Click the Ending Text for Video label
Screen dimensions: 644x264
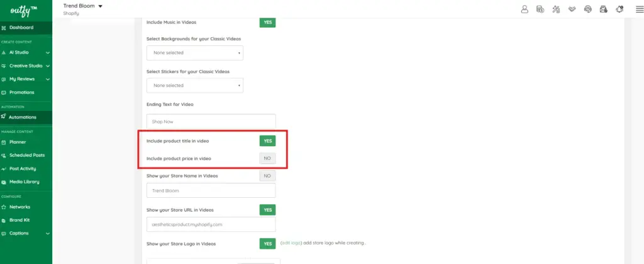point(170,105)
